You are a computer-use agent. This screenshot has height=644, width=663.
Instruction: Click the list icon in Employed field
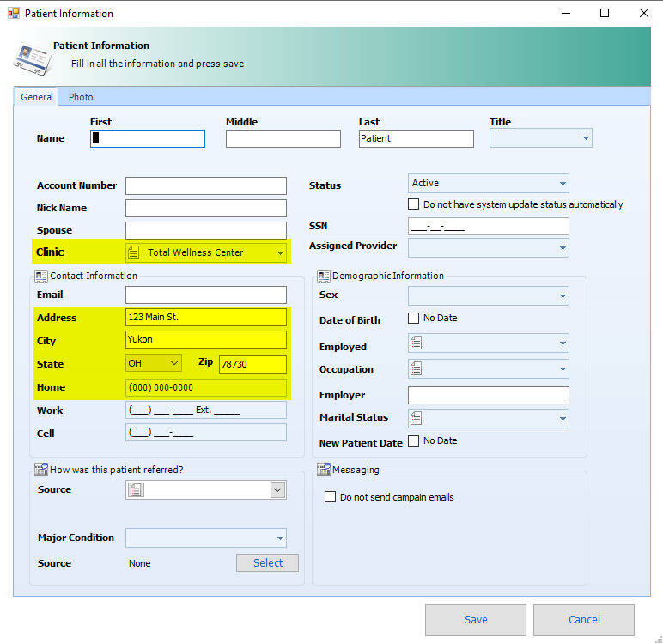416,343
